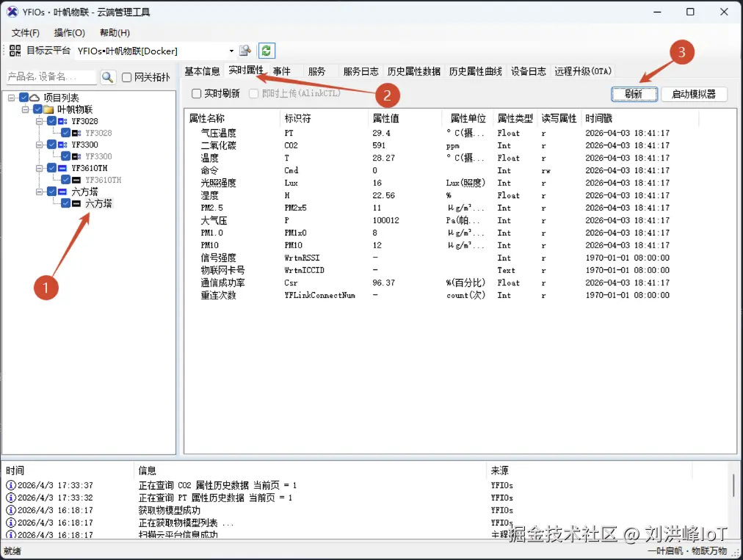Image resolution: width=743 pixels, height=560 pixels.
Task: Click the green refresh icon next to platform selector
Action: pos(266,49)
